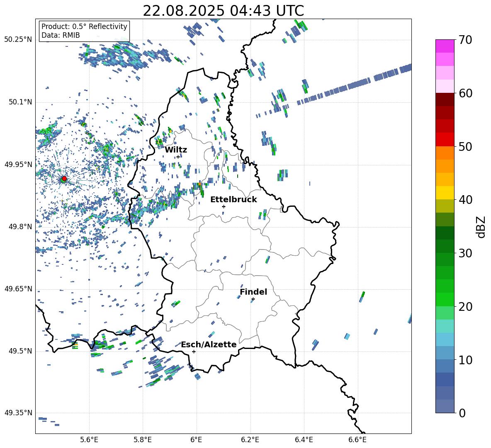Click the 30 value on the colorbar

465,253
